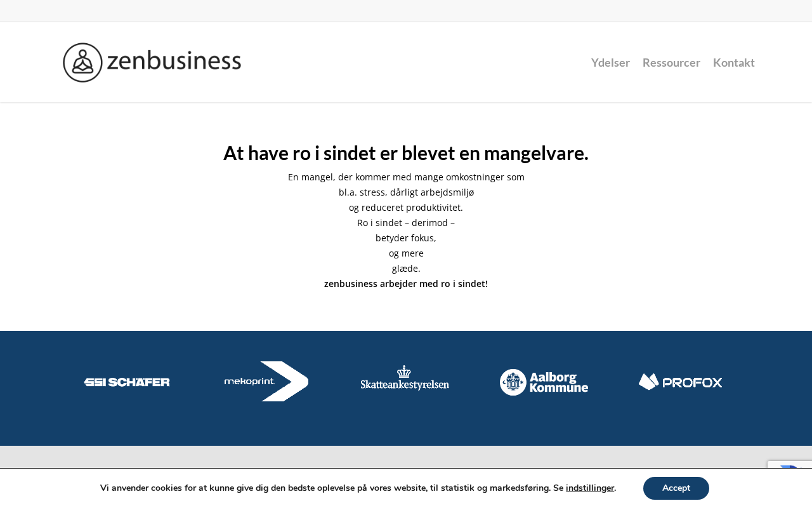Click the Profox logo
812x508 pixels.
tap(681, 382)
